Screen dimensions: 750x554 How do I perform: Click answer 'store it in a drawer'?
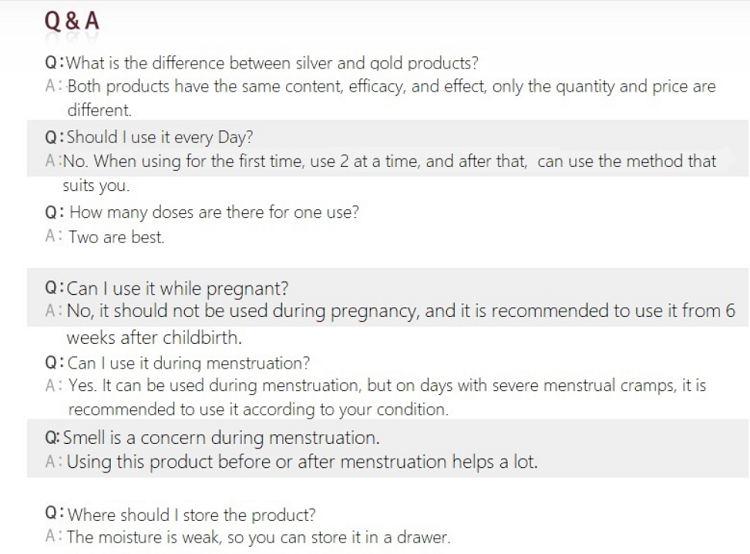click(x=258, y=537)
